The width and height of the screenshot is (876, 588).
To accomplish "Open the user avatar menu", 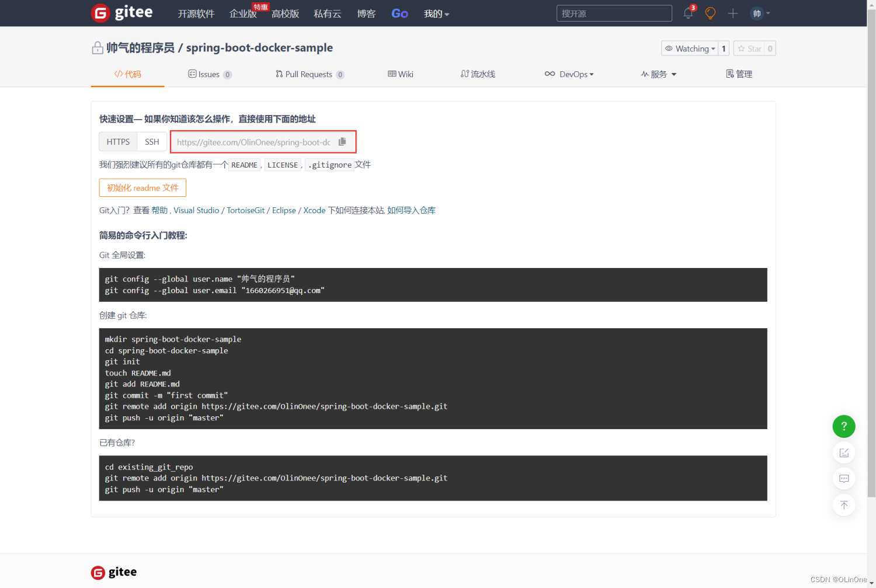I will coord(760,13).
